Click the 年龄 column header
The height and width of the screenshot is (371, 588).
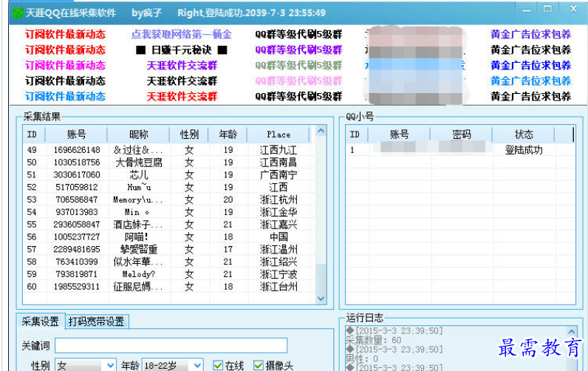pyautogui.click(x=228, y=135)
